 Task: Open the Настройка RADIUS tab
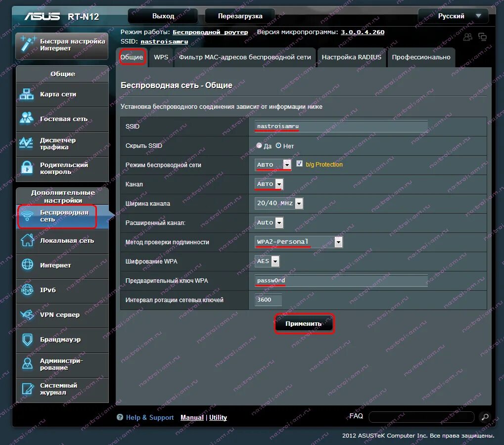click(352, 57)
